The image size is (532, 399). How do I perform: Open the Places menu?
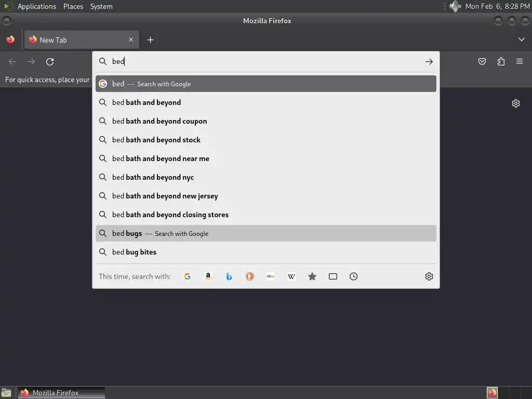pyautogui.click(x=73, y=6)
